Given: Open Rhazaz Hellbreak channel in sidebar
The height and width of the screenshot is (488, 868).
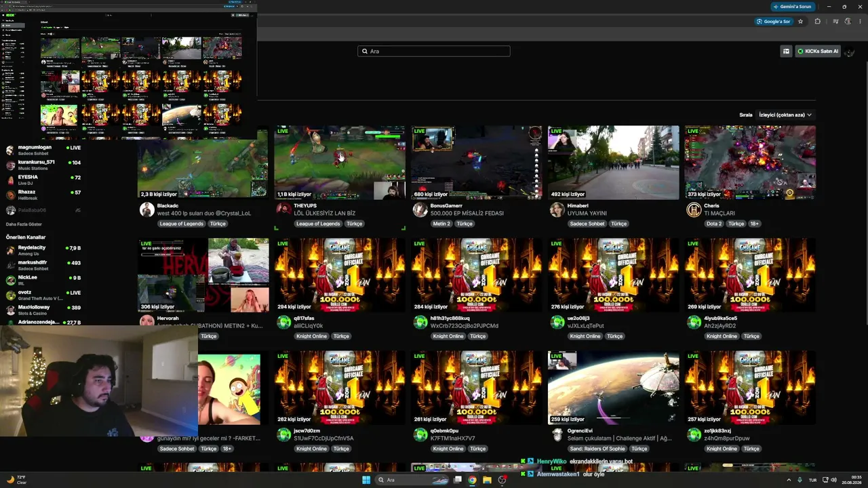Looking at the screenshot, I should tap(43, 195).
